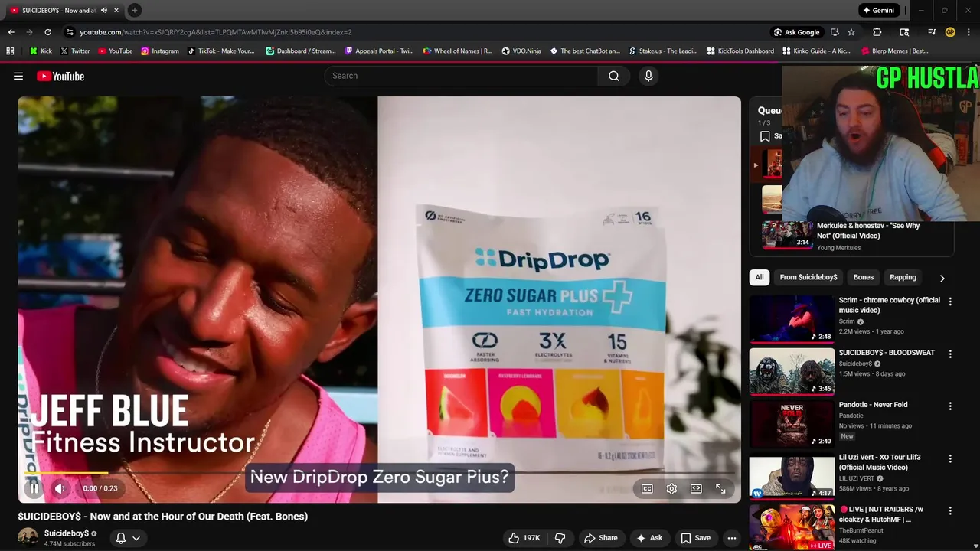This screenshot has height=551, width=980.
Task: Open the Kick bookmark
Action: [x=41, y=51]
